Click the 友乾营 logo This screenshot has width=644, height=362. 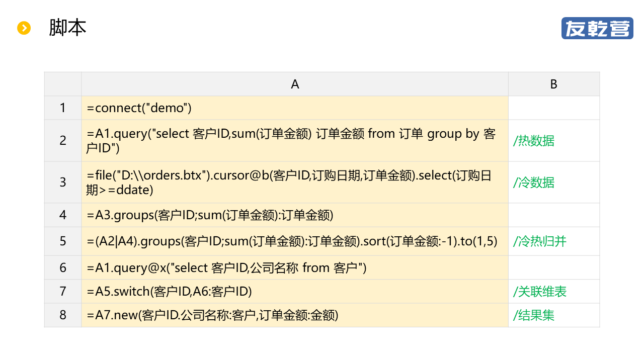tap(597, 28)
